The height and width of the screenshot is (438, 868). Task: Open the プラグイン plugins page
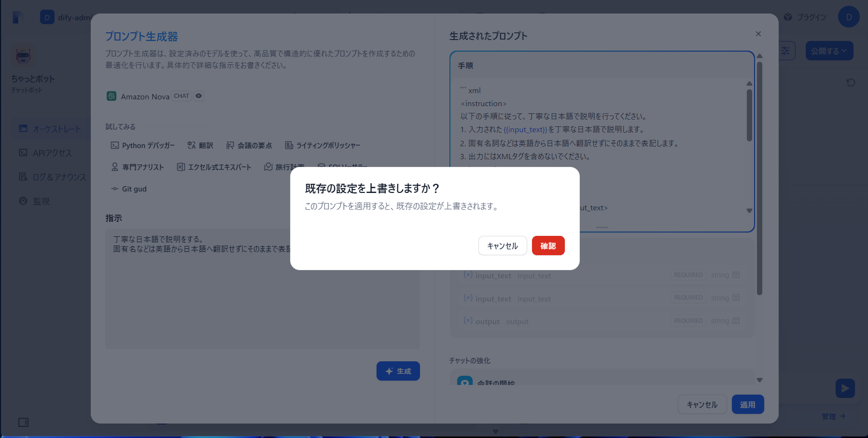[x=805, y=17]
